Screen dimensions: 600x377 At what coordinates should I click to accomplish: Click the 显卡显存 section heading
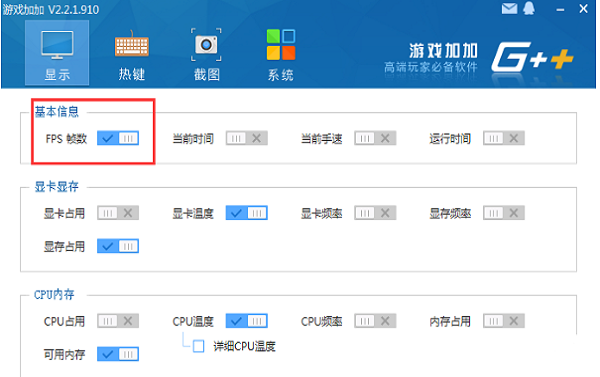point(57,187)
